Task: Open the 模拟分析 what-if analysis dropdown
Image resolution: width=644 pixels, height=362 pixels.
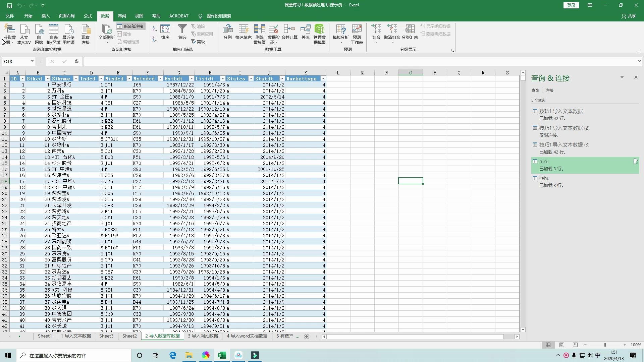Action: coord(340,34)
